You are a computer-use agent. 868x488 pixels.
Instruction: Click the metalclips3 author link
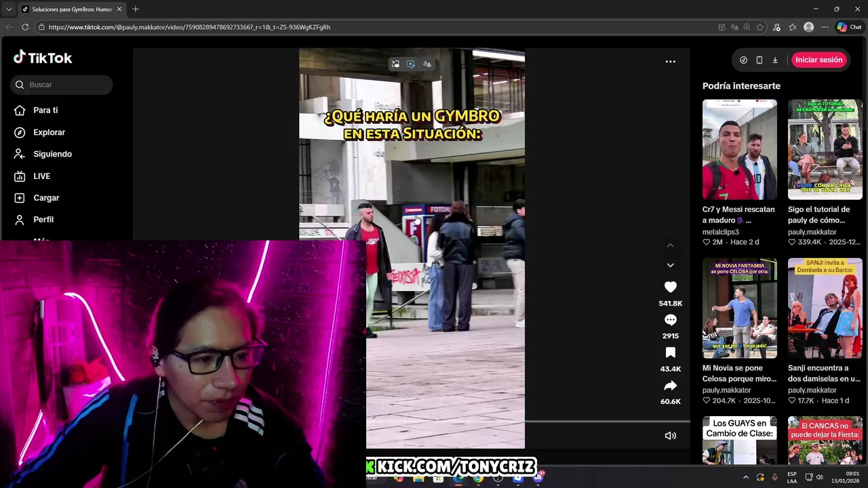coord(721,232)
